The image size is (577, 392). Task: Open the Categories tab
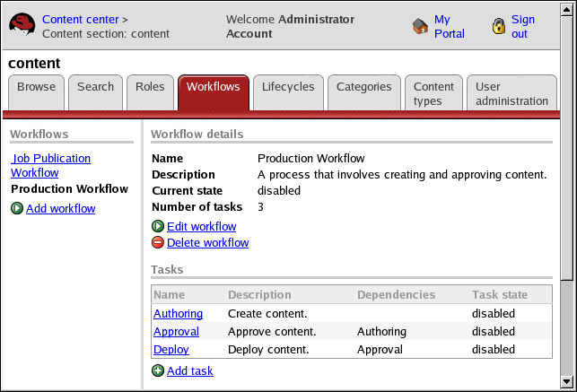(364, 92)
